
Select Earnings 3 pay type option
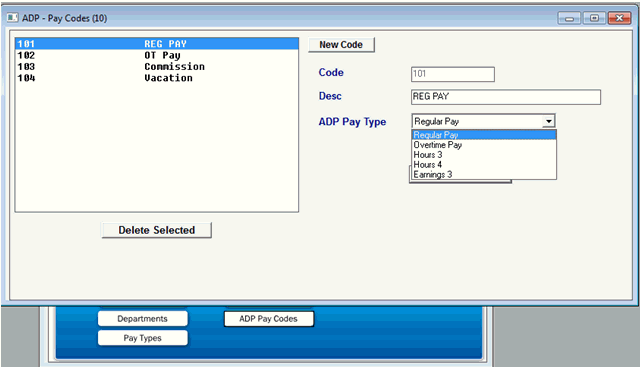(484, 174)
